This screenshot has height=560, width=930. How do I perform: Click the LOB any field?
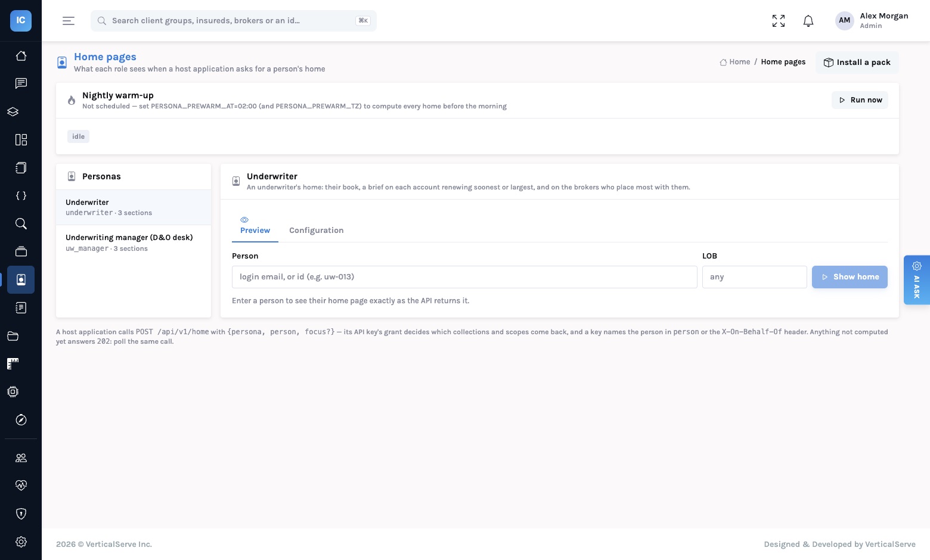[754, 277]
